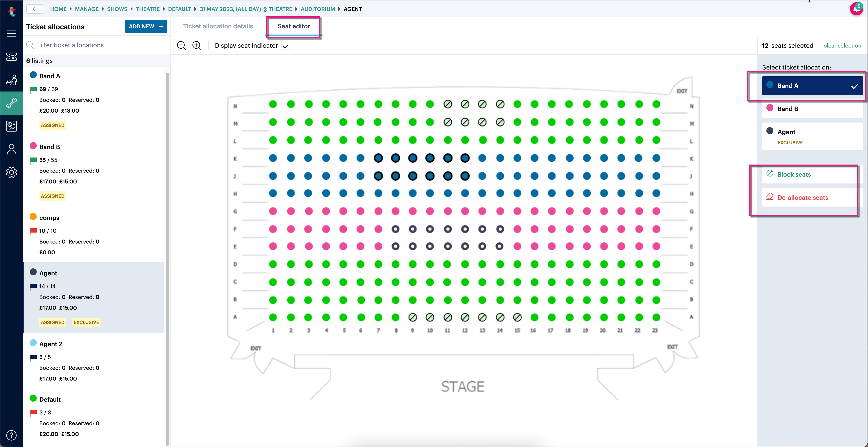
Task: Select seat 1 in row N
Action: (x=273, y=104)
